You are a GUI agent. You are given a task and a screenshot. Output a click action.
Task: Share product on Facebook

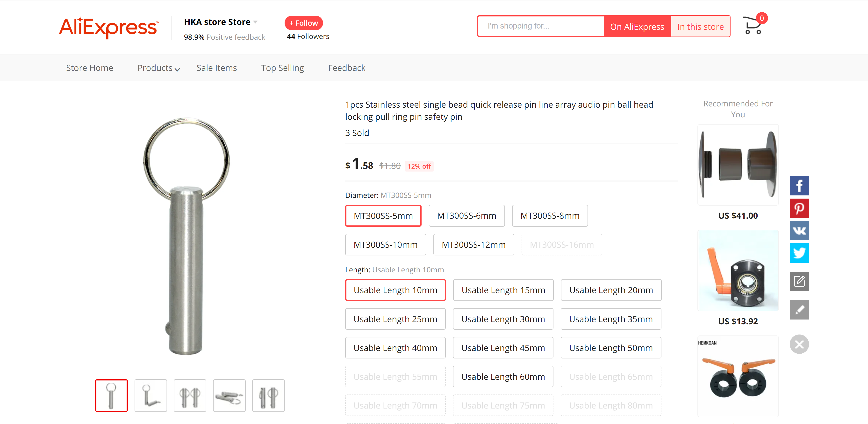(799, 186)
